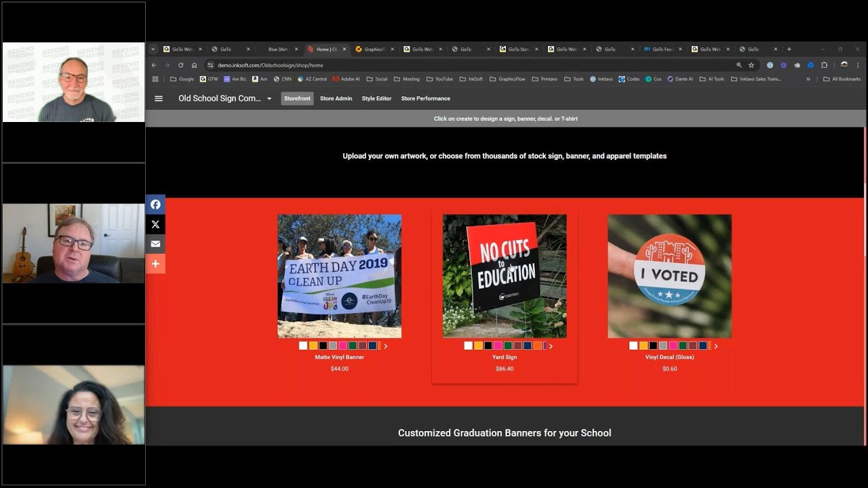Open Earth Day 2019 banner thumbnail
868x488 pixels.
point(339,276)
